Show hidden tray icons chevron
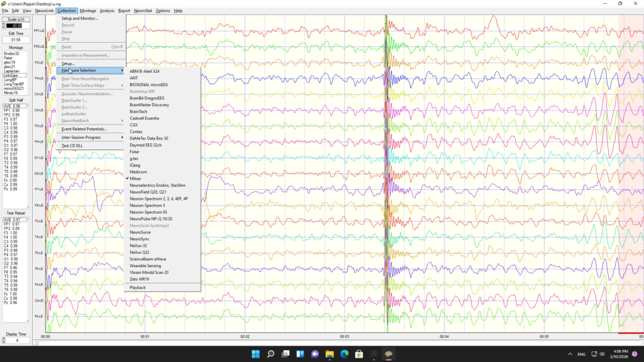The image size is (644, 362). (x=570, y=354)
